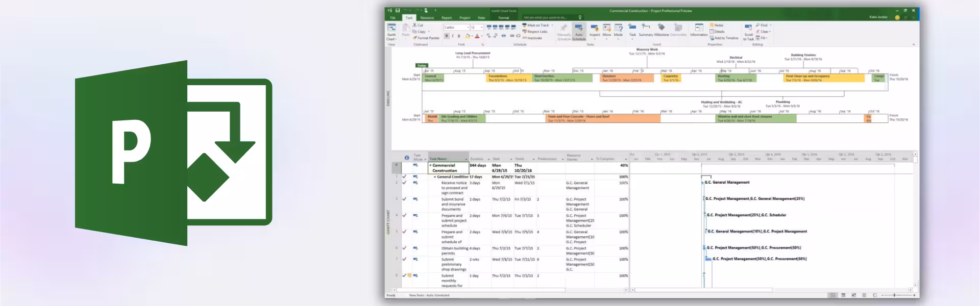
Task: Open the Fill dropdown
Action: pyautogui.click(x=767, y=38)
